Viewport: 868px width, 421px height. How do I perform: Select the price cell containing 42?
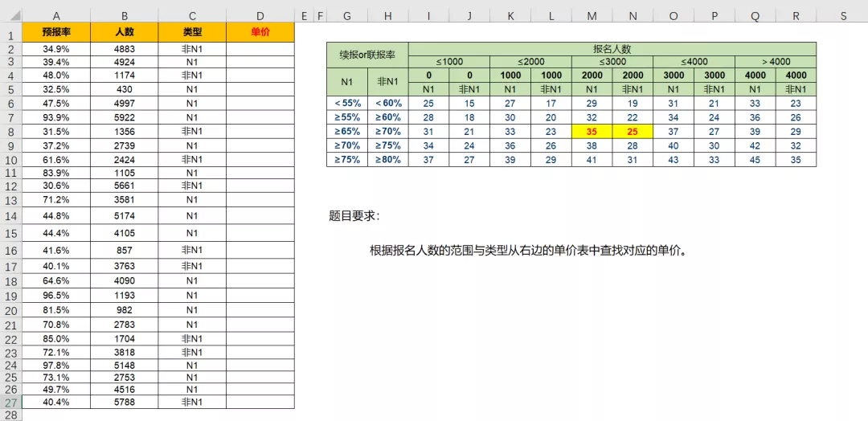(x=755, y=145)
